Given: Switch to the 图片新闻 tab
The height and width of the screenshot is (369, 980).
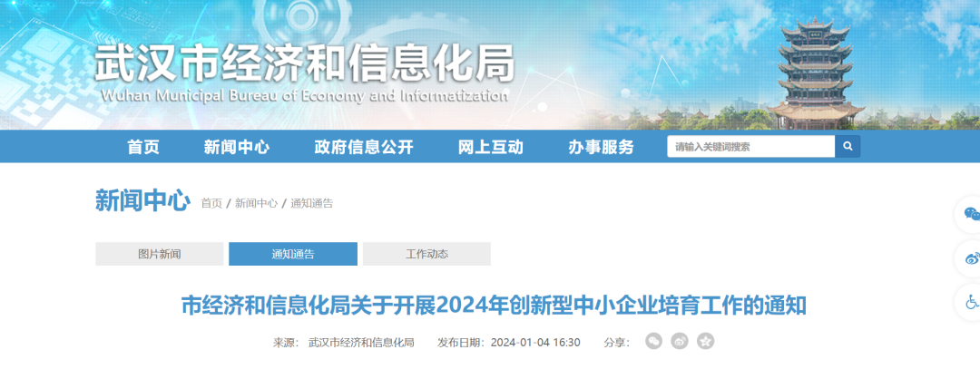Looking at the screenshot, I should pos(160,254).
